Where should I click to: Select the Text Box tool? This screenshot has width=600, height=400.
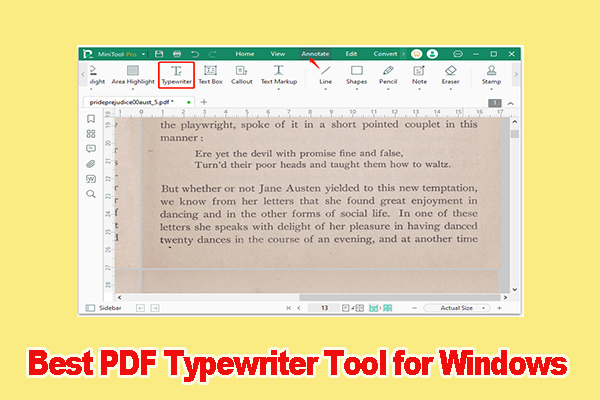[x=210, y=75]
